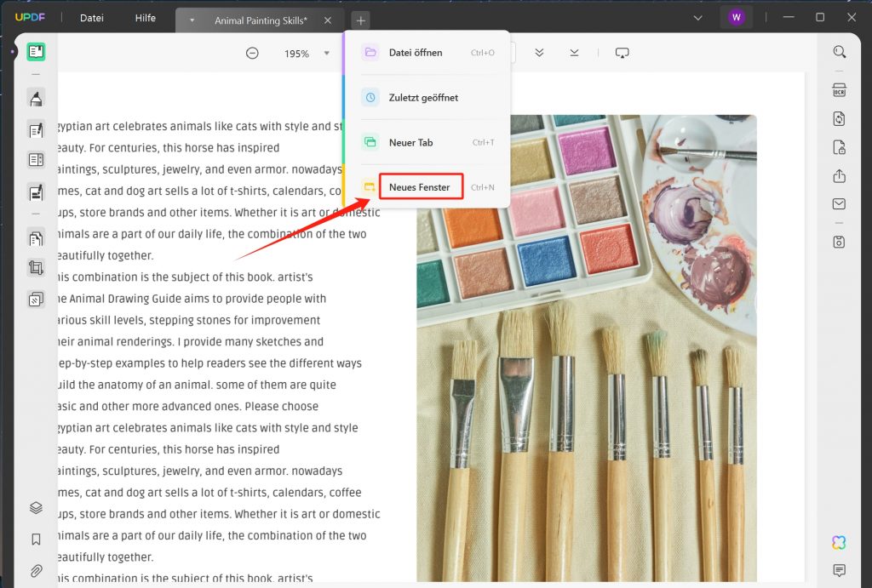The height and width of the screenshot is (588, 872).
Task: Open the Attachments paperclip panel
Action: tap(36, 571)
